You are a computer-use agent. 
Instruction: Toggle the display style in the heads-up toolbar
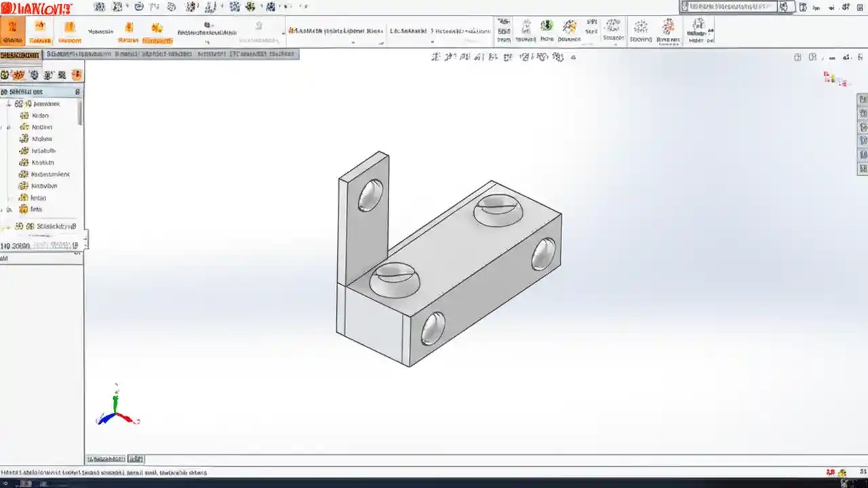510,57
